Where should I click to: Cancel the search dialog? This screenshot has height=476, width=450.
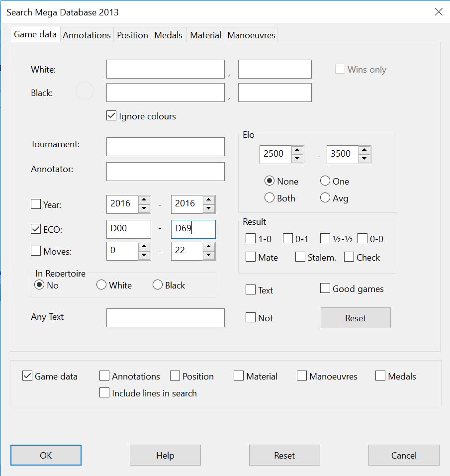[404, 455]
